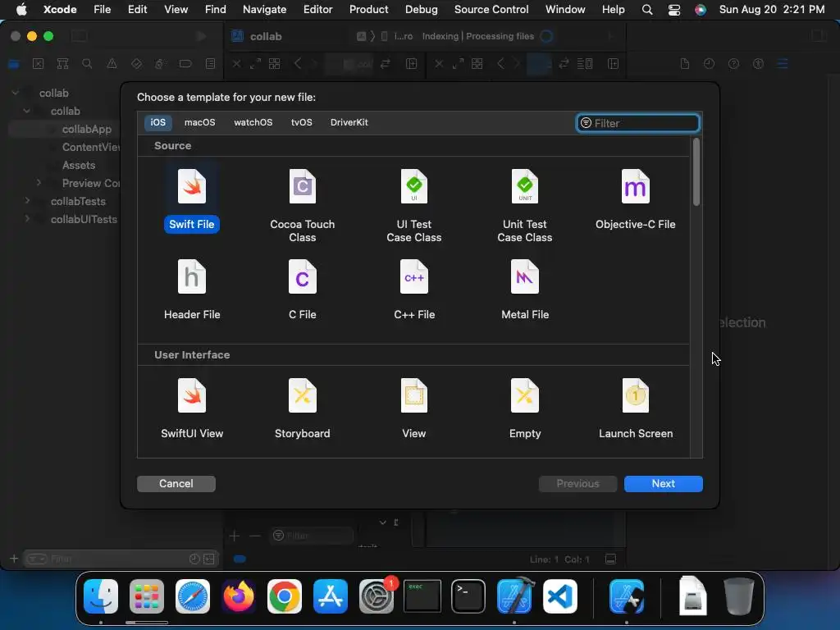Click the Cancel button
This screenshot has width=840, height=630.
176,484
